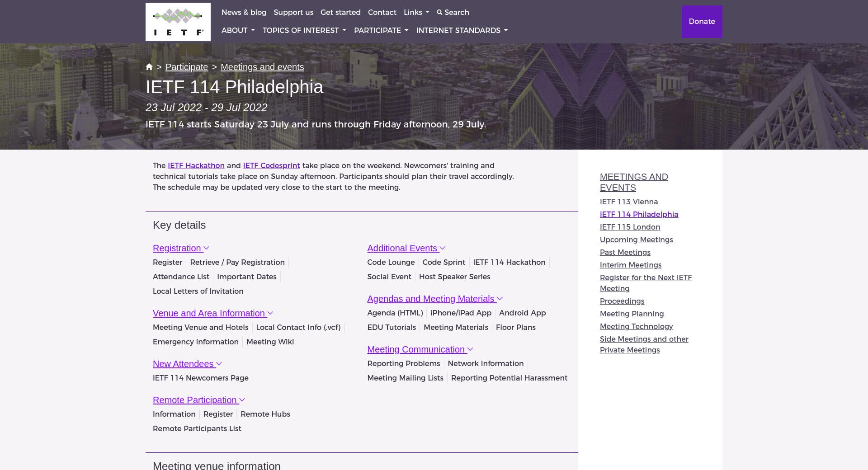The image size is (868, 470).
Task: Toggle the Remote Participation section
Action: point(199,400)
